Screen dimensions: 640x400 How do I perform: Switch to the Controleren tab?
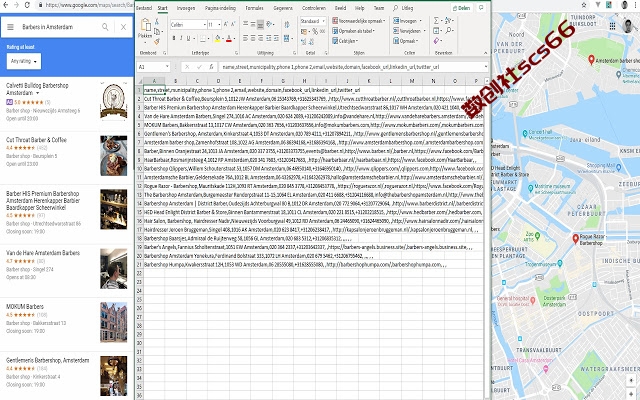313,8
